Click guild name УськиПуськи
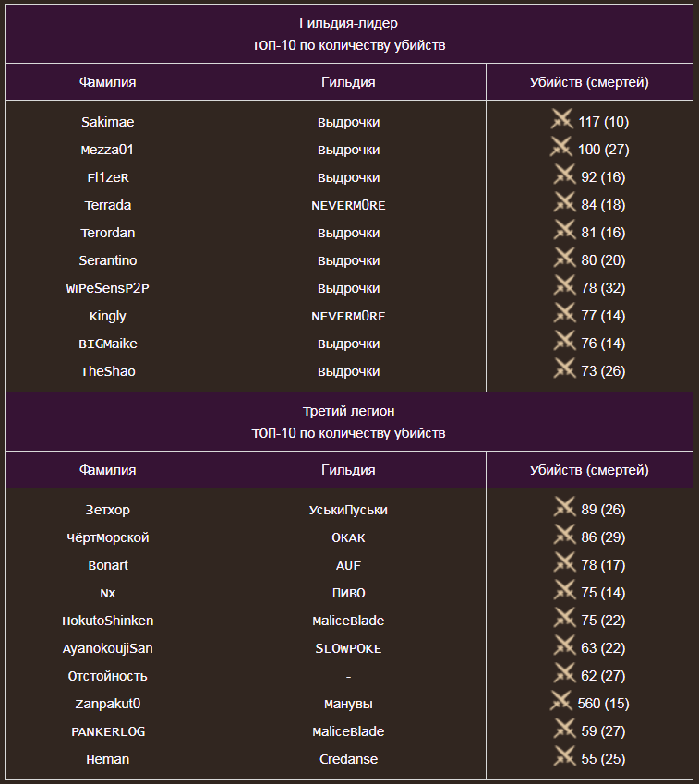The width and height of the screenshot is (699, 784). pos(348,510)
